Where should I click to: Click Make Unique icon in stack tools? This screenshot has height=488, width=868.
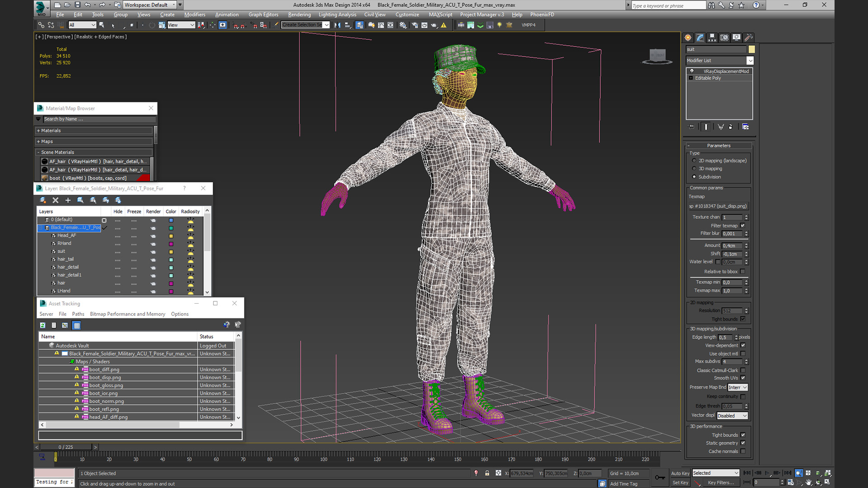(721, 127)
